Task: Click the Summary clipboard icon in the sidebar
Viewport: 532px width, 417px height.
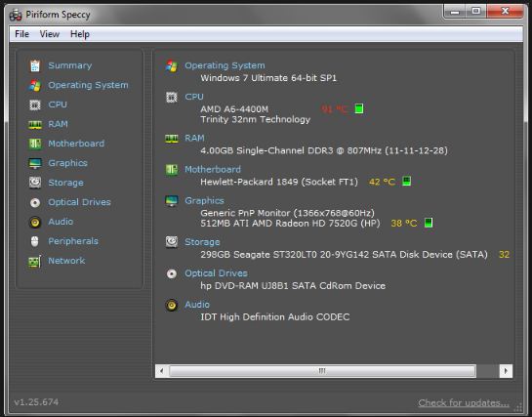Action: coord(35,65)
